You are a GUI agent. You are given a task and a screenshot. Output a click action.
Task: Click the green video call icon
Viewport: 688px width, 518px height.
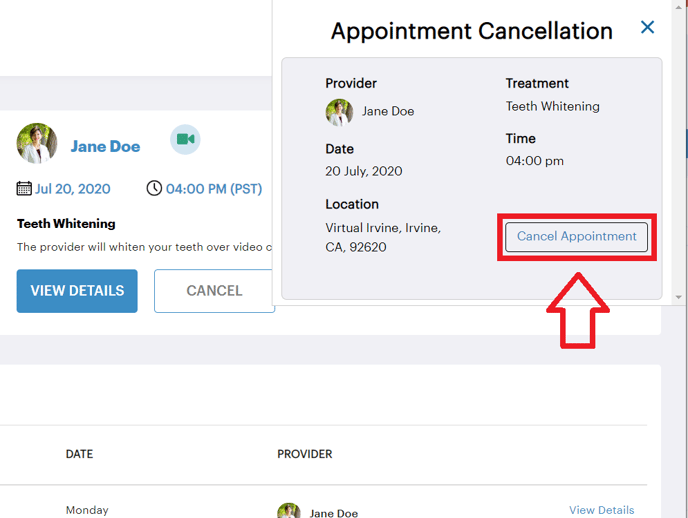pyautogui.click(x=185, y=139)
